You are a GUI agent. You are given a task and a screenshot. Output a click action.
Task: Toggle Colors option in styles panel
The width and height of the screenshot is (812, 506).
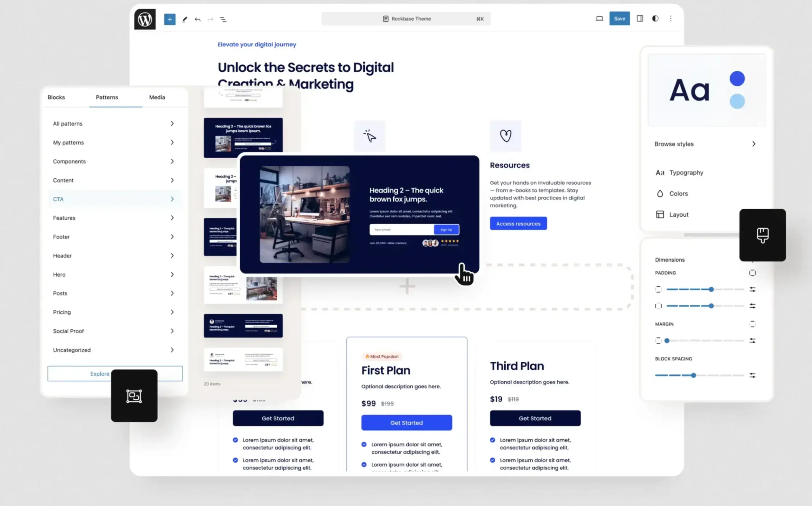(678, 193)
